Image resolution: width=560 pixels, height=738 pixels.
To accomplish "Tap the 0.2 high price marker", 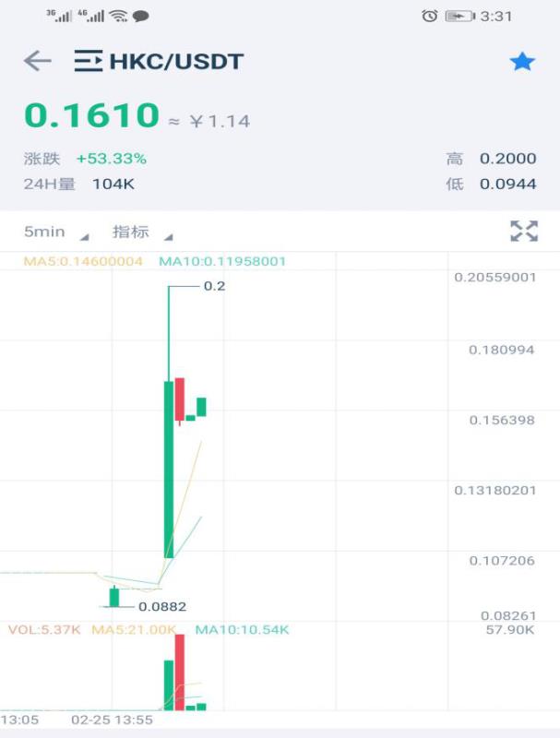I will tap(214, 286).
